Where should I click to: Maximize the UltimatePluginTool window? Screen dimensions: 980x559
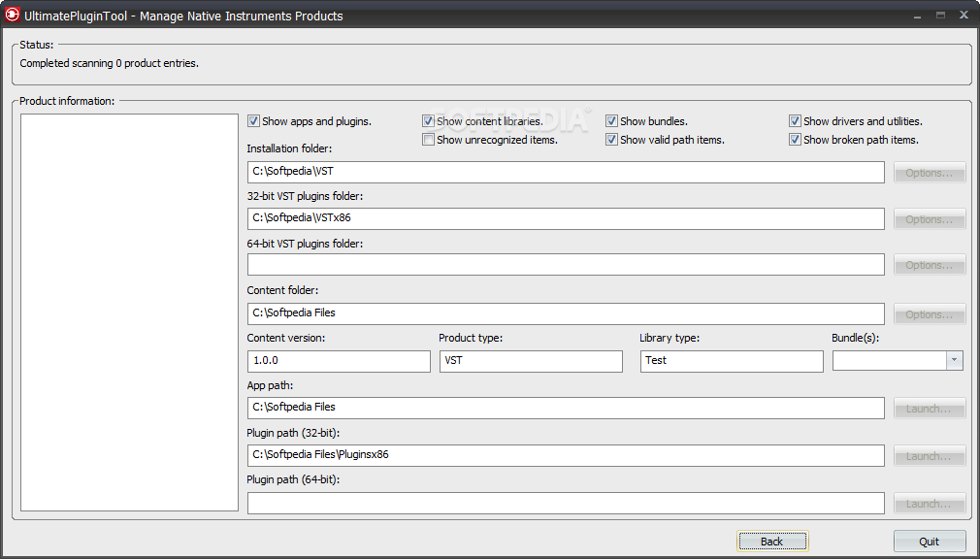(x=940, y=15)
